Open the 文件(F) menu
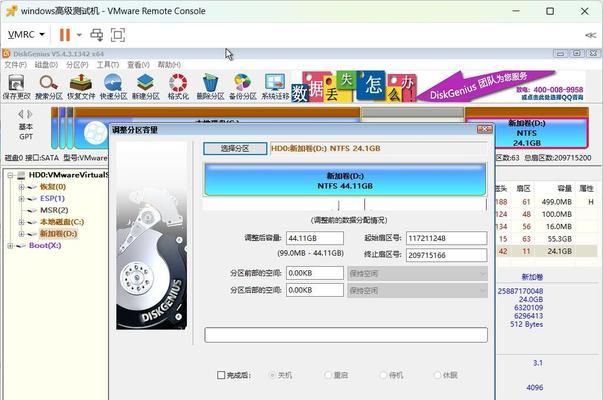This screenshot has height=400, width=603. pos(15,65)
